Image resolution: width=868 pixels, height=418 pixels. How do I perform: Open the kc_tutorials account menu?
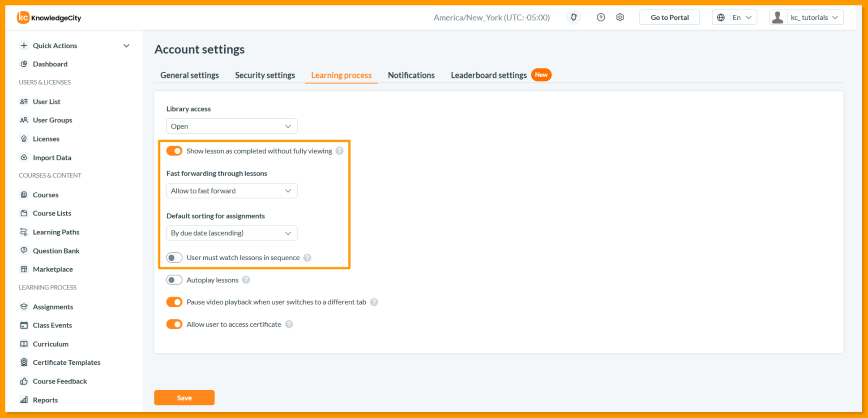pyautogui.click(x=806, y=17)
